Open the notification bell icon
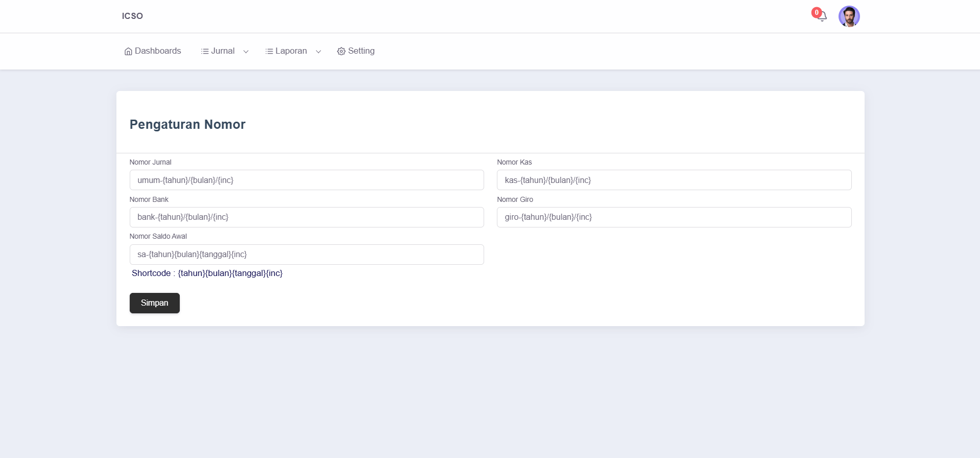The width and height of the screenshot is (980, 458). tap(822, 17)
